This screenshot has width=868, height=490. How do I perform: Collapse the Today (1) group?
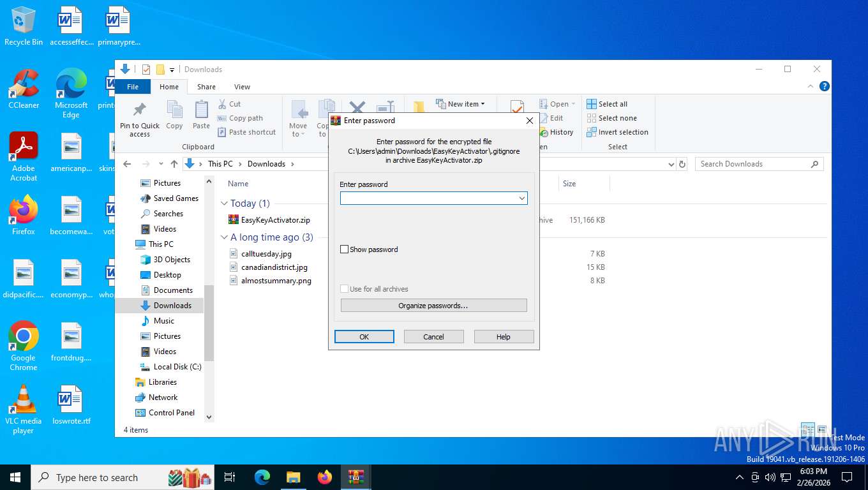224,204
